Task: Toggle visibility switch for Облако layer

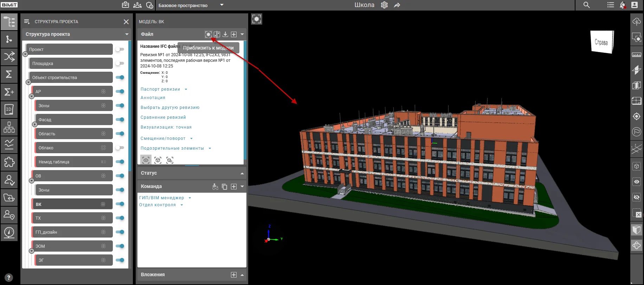Action: (120, 148)
